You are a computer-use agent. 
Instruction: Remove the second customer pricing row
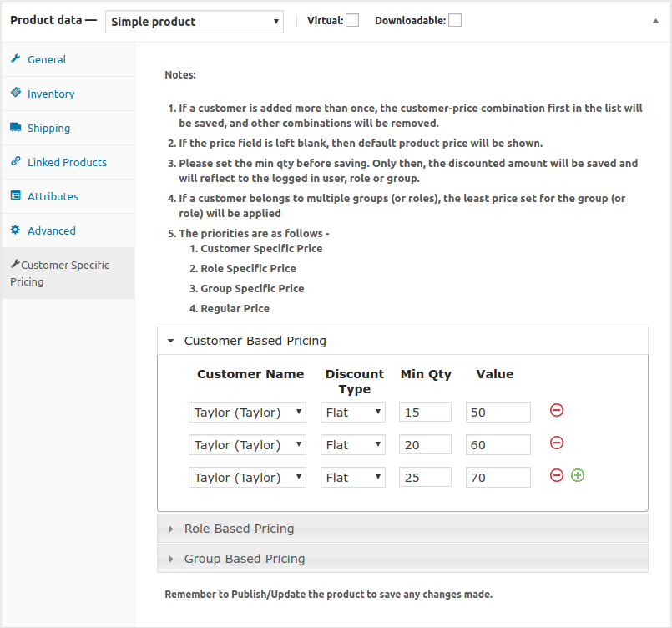tap(557, 443)
